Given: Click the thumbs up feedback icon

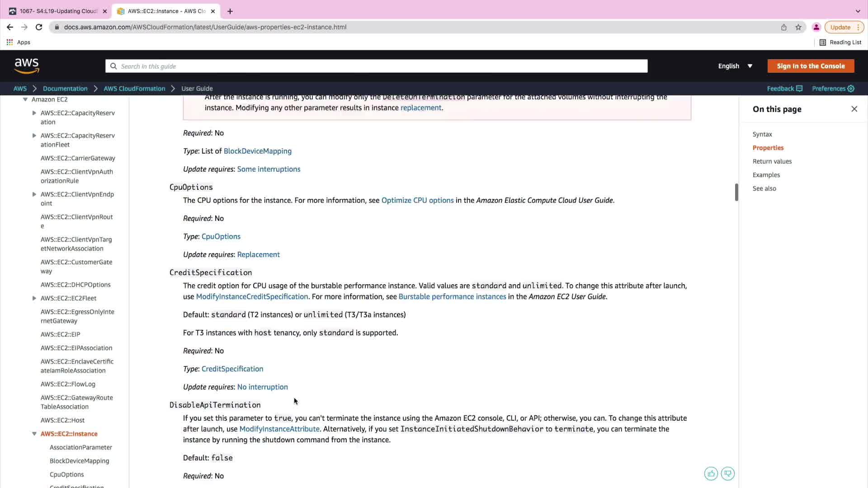Looking at the screenshot, I should click(x=711, y=474).
